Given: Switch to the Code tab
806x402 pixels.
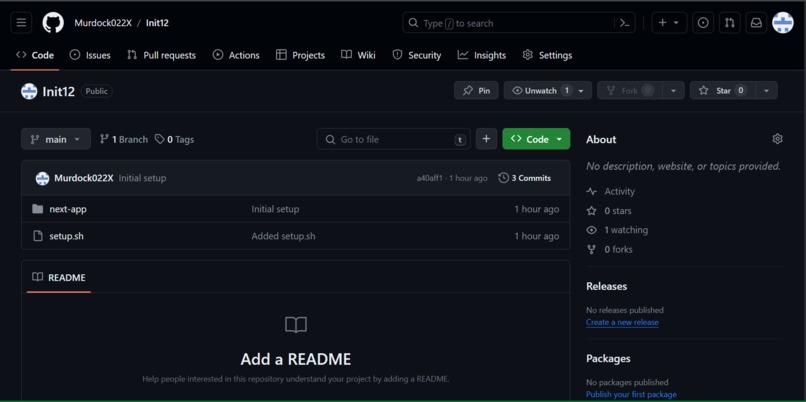Looking at the screenshot, I should (x=35, y=55).
